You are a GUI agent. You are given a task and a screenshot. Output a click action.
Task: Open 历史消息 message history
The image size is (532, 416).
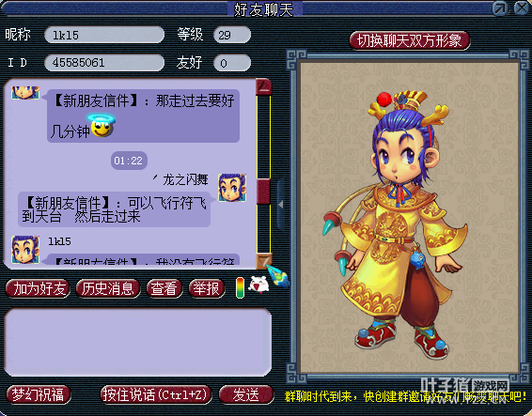point(108,288)
